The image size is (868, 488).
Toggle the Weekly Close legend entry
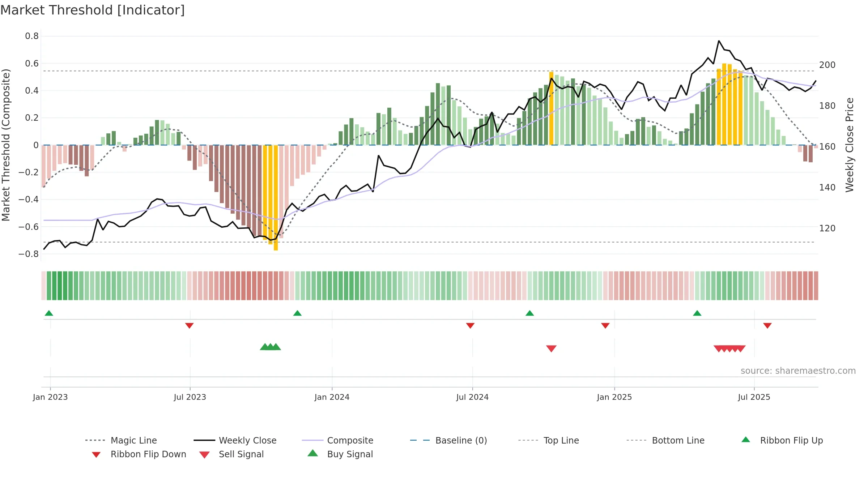click(235, 440)
